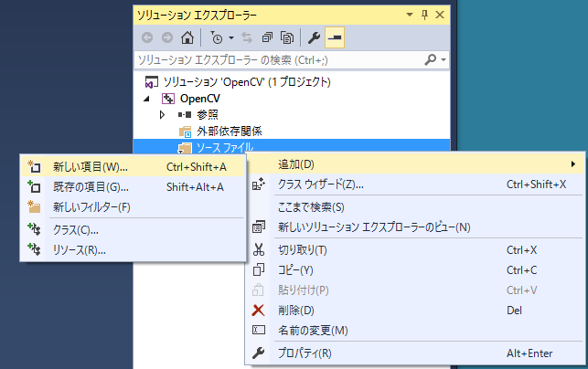The image size is (588, 369).
Task: Select the 外部依存関係 tree item
Action: pos(229,131)
